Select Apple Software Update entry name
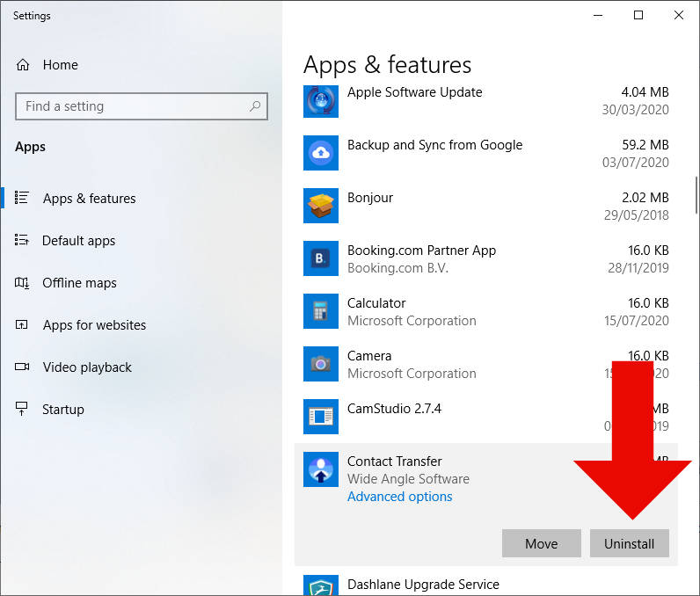 click(415, 92)
